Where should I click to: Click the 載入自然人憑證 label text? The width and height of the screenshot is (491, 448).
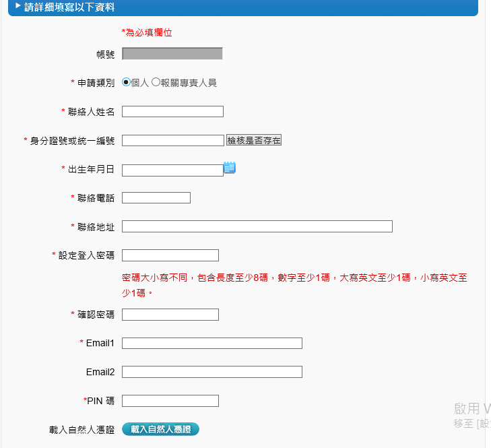coord(81,430)
